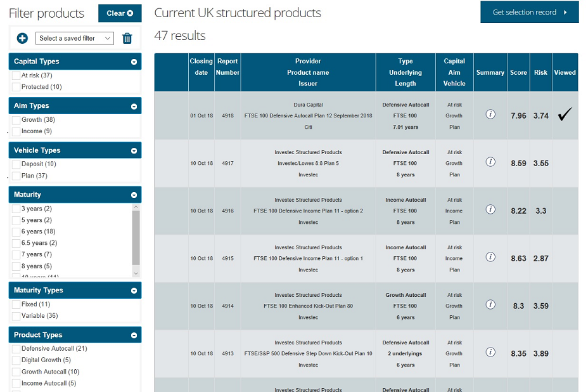Screen dimensions: 588x392
Task: Tick the At risk capital type checkbox
Action: [x=16, y=75]
